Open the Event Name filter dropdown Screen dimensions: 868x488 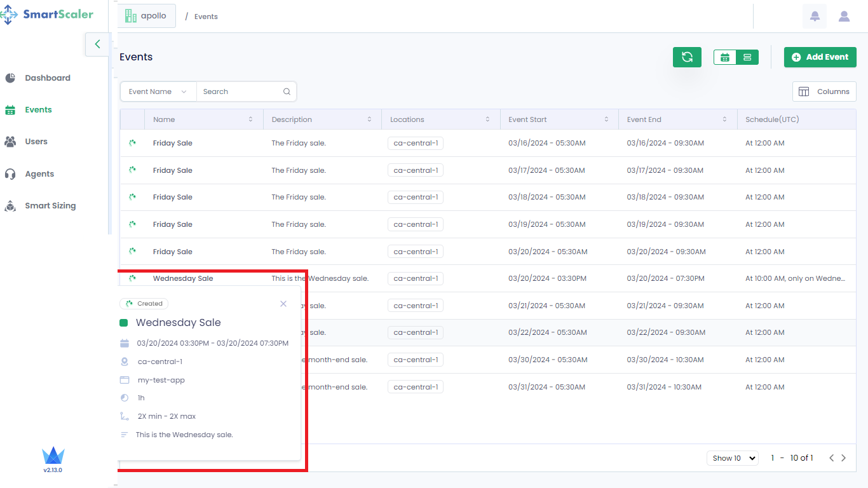[158, 91]
